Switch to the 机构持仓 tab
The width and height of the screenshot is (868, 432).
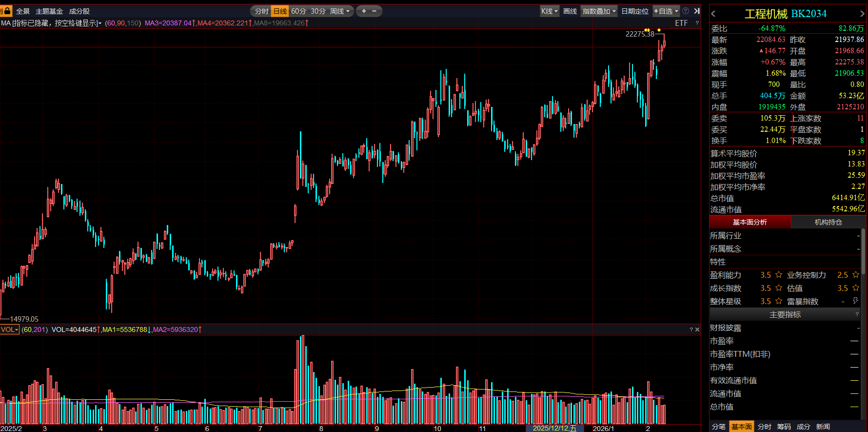pos(828,222)
